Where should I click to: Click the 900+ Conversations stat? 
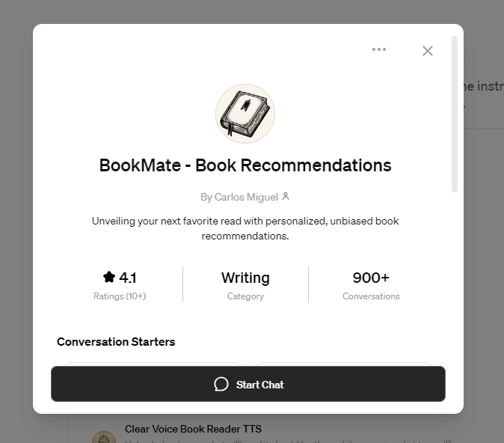coord(371,285)
